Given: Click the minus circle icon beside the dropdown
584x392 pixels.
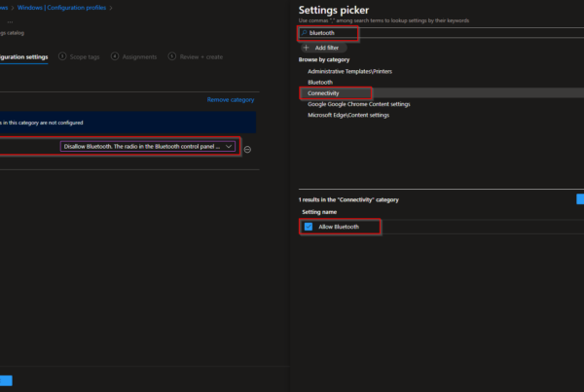Looking at the screenshot, I should pyautogui.click(x=247, y=148).
